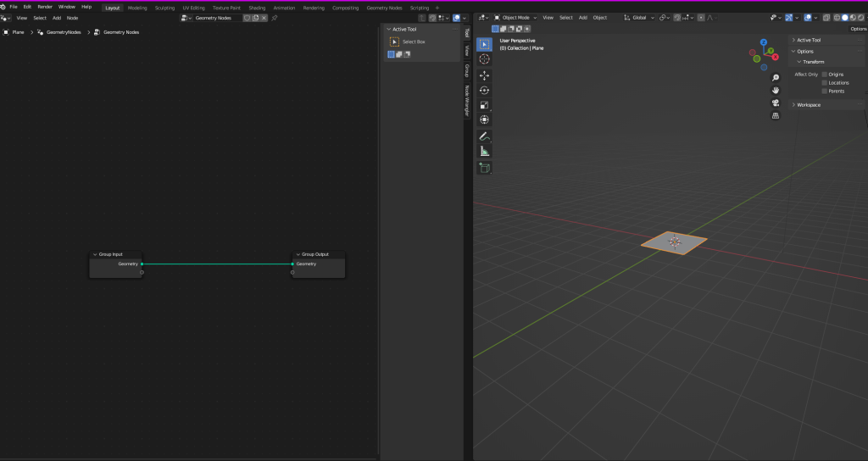Enable the Locations checkbox
868x461 pixels.
(824, 83)
